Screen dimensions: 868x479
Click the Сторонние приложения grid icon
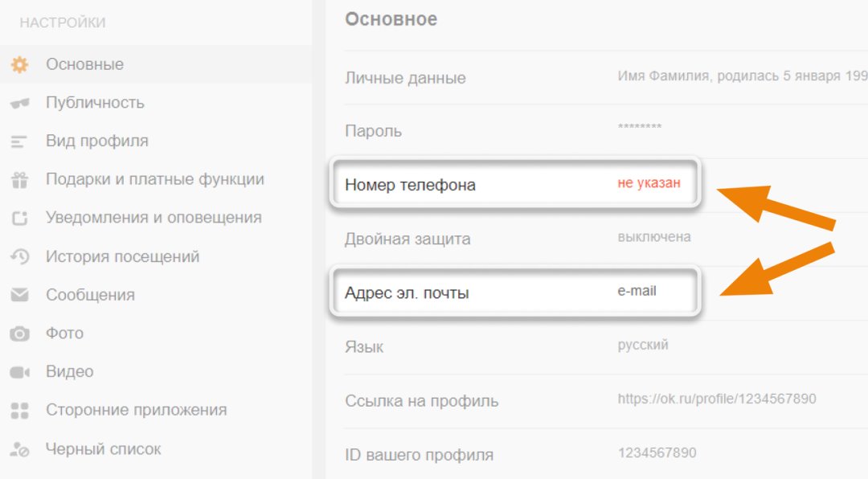click(x=19, y=411)
